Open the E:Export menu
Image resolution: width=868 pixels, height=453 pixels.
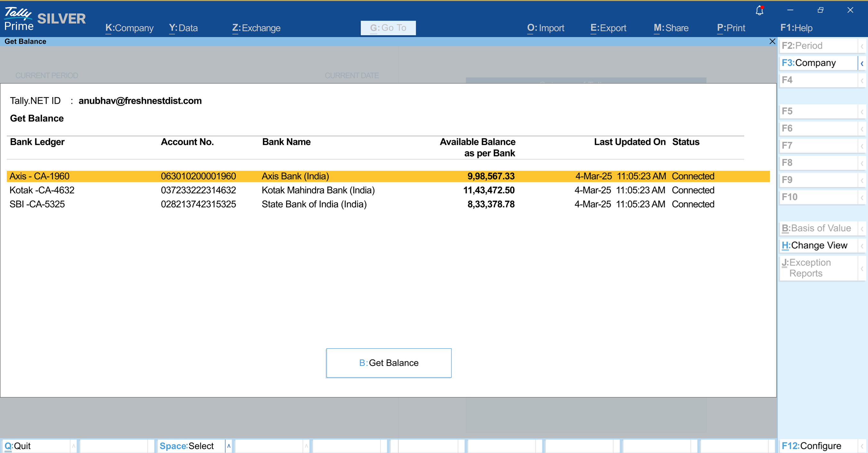tap(608, 28)
